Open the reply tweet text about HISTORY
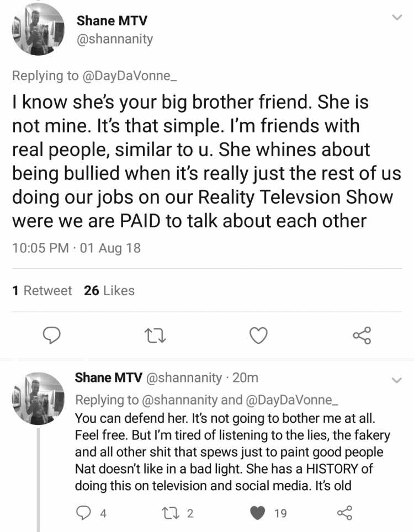414x532 pixels. click(x=232, y=451)
